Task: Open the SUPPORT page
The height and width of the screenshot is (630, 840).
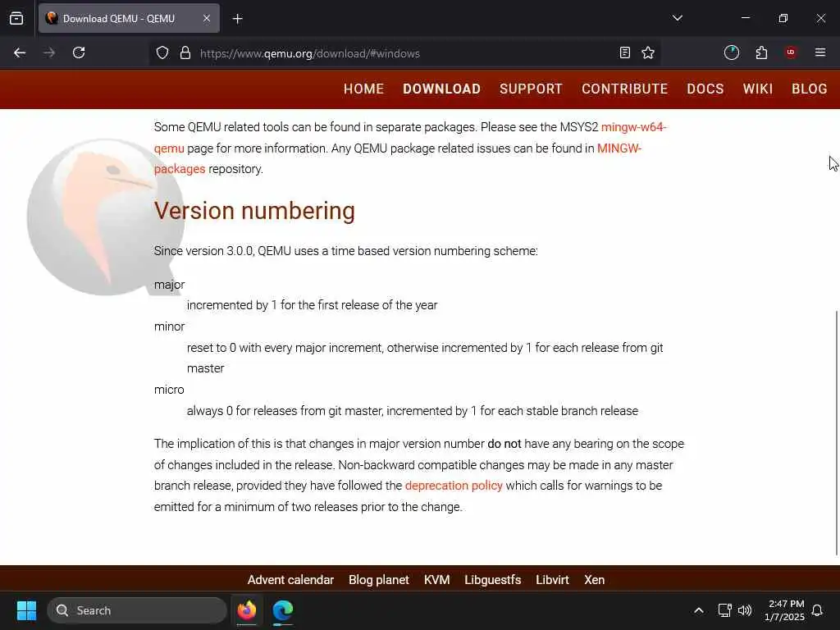Action: point(531,89)
